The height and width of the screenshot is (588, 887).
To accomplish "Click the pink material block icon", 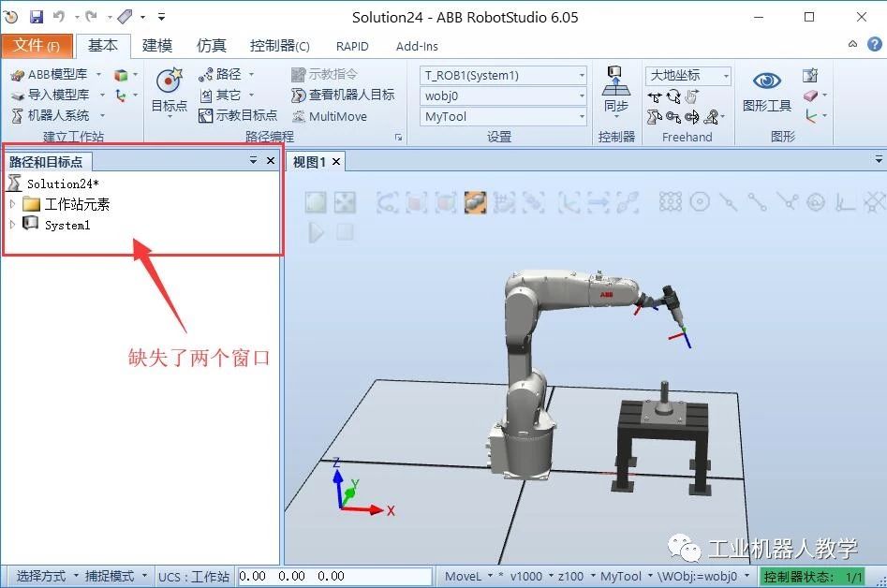I will click(810, 96).
